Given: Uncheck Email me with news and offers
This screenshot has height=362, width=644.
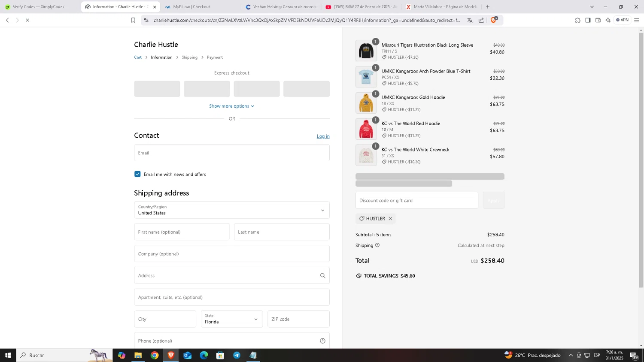Looking at the screenshot, I should (x=137, y=174).
